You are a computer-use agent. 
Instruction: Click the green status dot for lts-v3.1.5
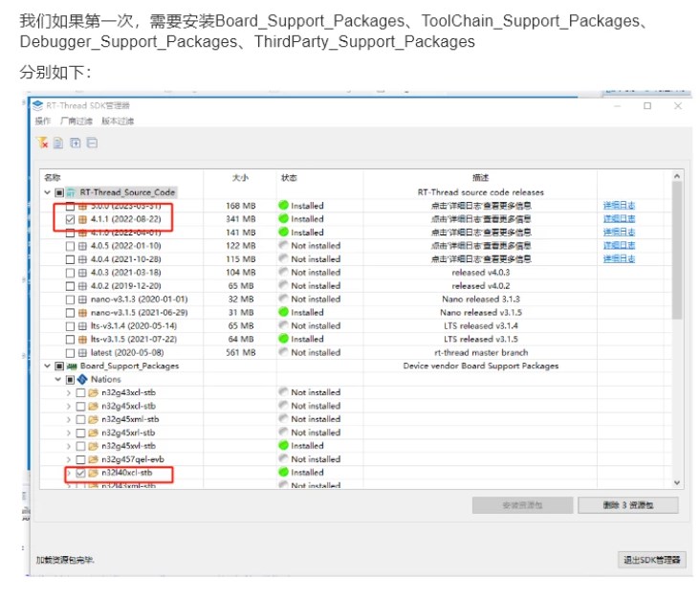(x=283, y=339)
